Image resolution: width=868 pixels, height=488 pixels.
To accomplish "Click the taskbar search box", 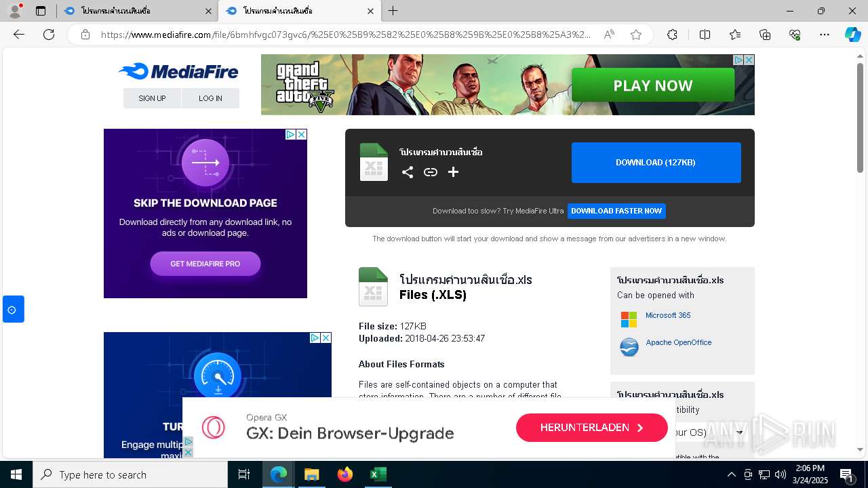I will pos(130,474).
